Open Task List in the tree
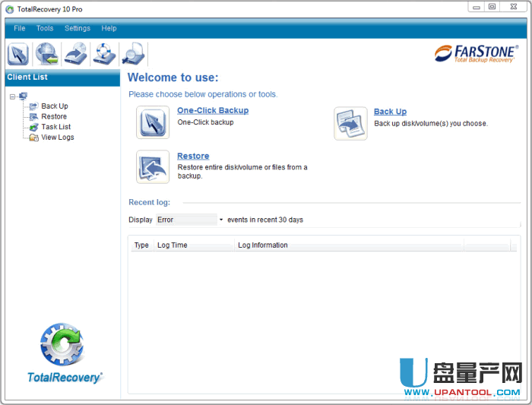Screen dimensions: 532x405 pyautogui.click(x=55, y=127)
